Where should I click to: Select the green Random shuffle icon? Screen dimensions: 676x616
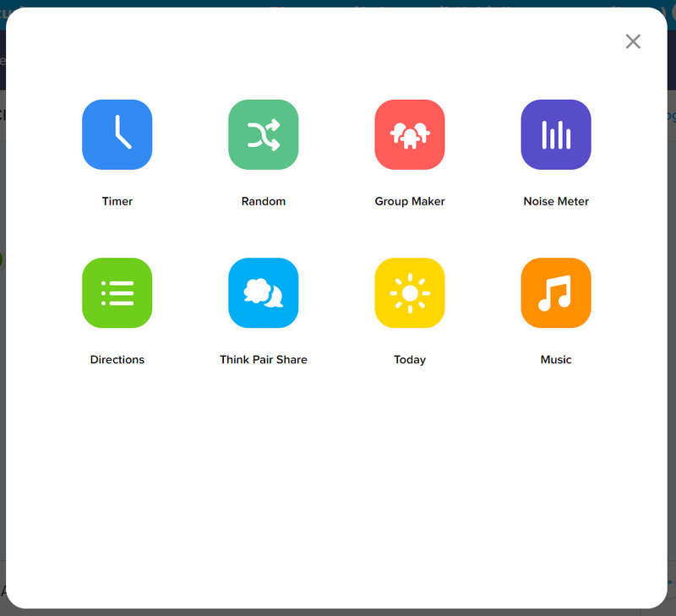pyautogui.click(x=263, y=134)
